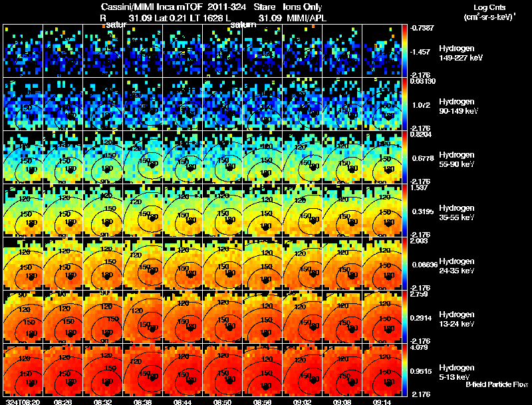Click the '08:26' time axis label
Screen dimensions: 532x405
click(63, 402)
